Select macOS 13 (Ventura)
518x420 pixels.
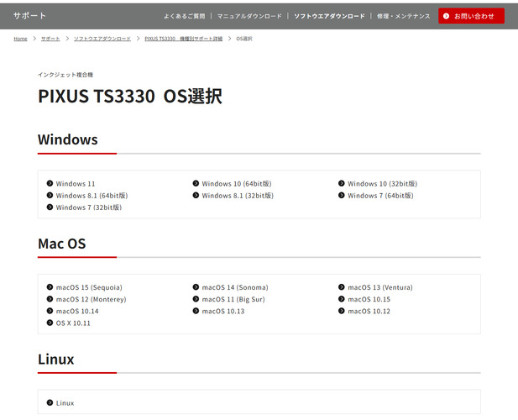tap(380, 287)
